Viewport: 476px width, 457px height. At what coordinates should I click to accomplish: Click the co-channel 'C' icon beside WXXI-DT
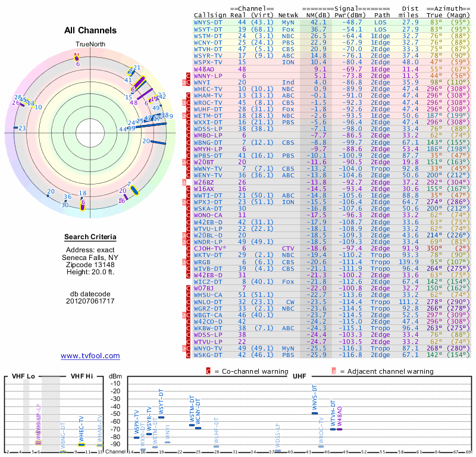(188, 123)
